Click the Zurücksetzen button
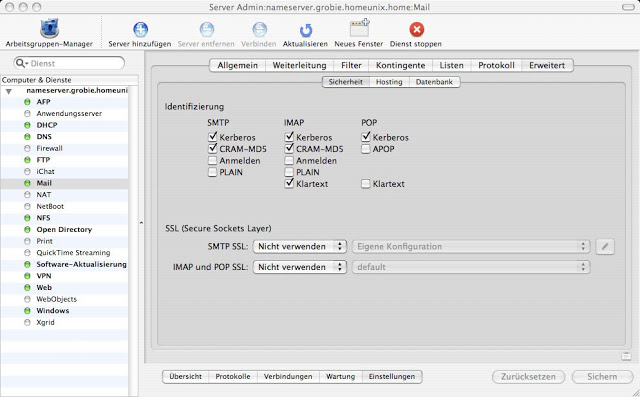640x397 pixels. (529, 377)
